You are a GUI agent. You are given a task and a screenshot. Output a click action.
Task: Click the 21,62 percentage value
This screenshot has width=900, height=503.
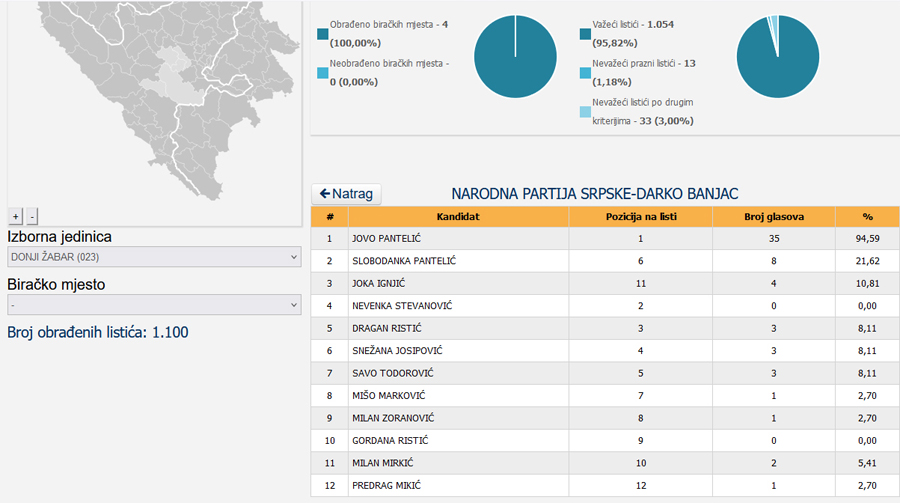point(867,261)
